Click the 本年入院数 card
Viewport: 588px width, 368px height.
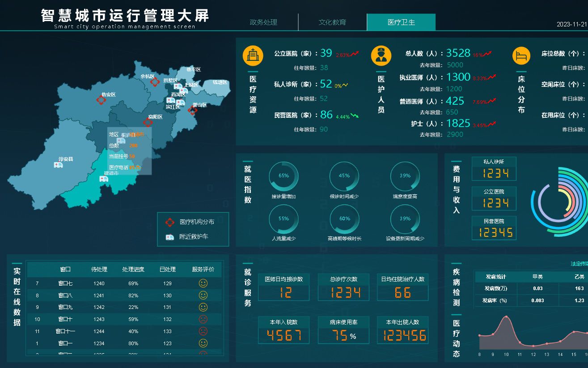point(283,330)
